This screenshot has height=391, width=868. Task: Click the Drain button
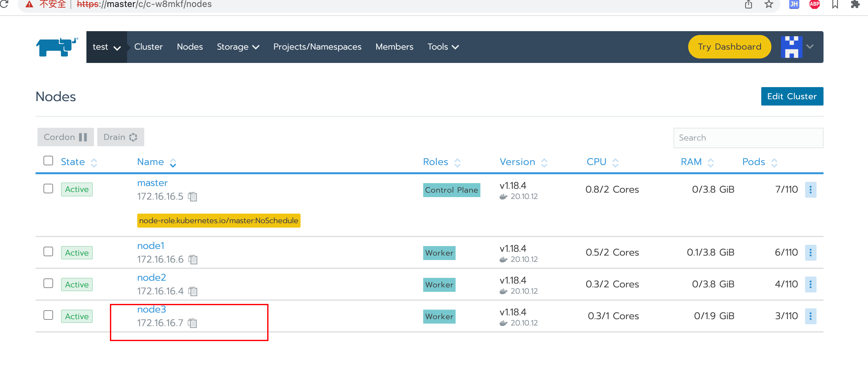tap(120, 137)
